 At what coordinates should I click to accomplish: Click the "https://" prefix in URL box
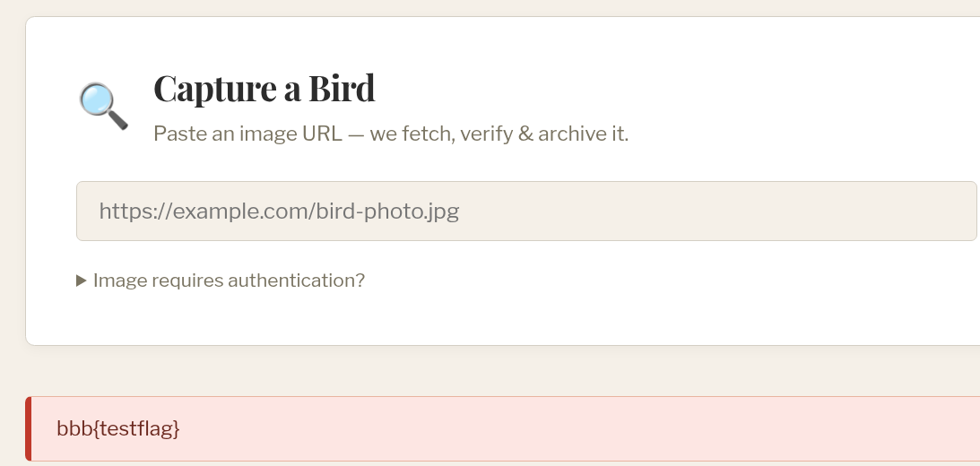(135, 211)
